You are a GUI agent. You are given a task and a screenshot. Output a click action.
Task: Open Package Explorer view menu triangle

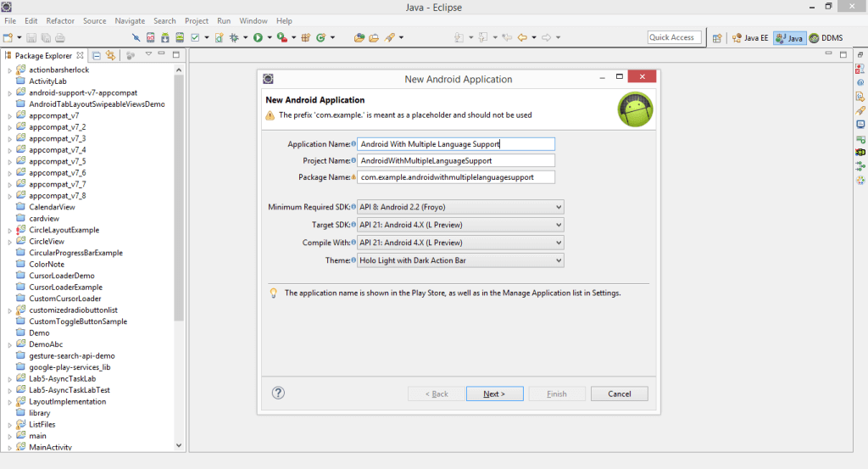click(148, 54)
